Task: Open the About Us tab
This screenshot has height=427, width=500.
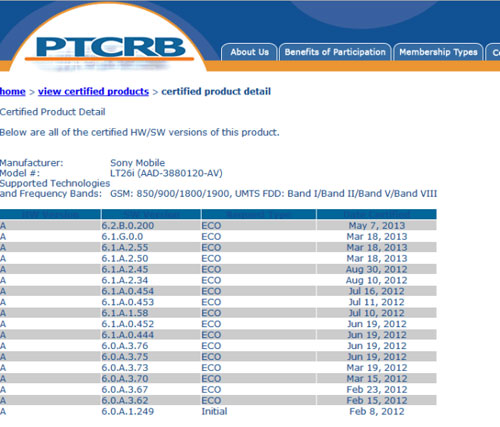Action: pyautogui.click(x=249, y=52)
